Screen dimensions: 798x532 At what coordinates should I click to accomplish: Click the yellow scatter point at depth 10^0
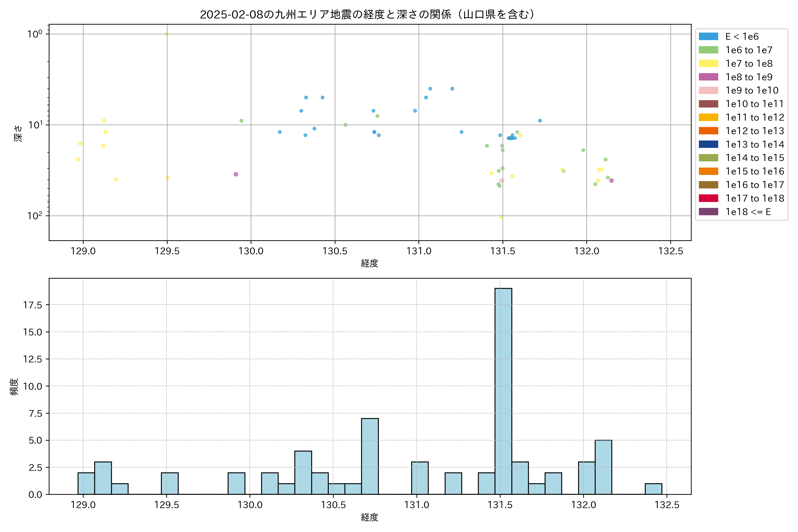coord(166,34)
